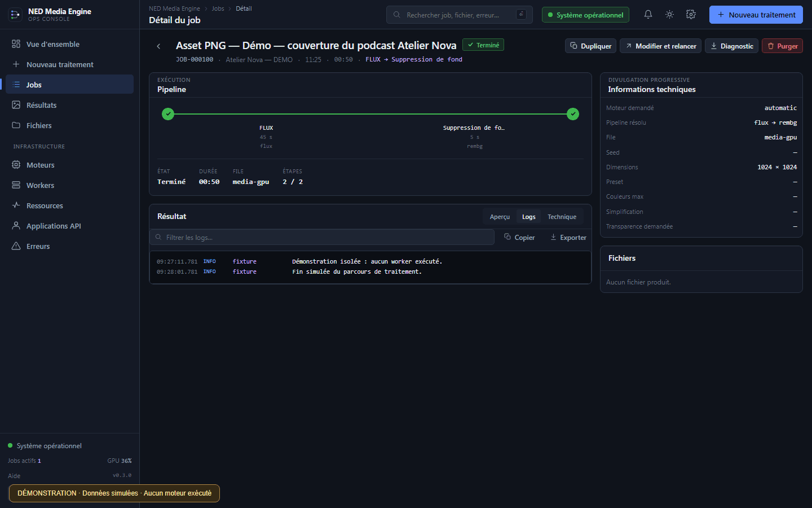812x508 pixels.
Task: Open Vue d'ensemble in the sidebar
Action: pyautogui.click(x=69, y=44)
